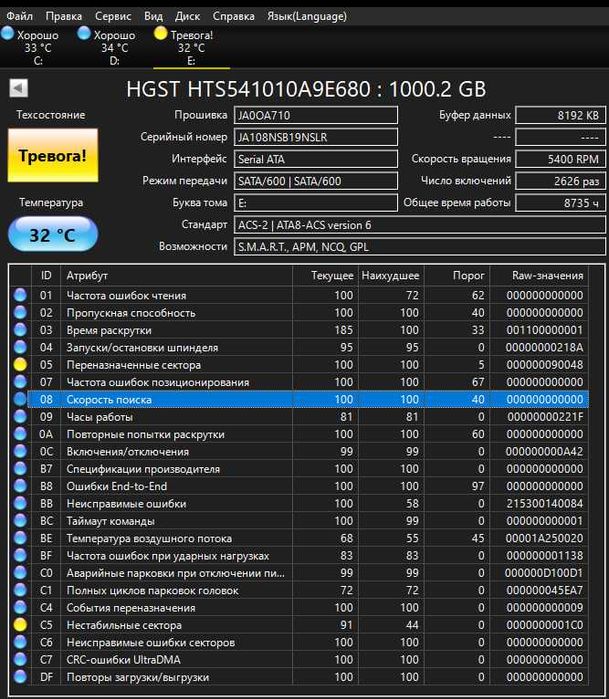The width and height of the screenshot is (609, 699).
Task: Click blue status icon of attribute BE
Action: pos(20,538)
